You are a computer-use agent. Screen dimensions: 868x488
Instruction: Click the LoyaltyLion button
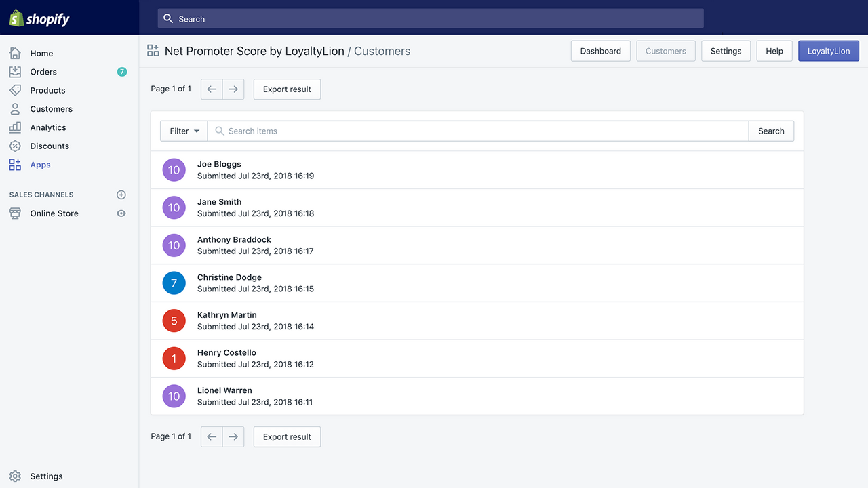click(829, 51)
